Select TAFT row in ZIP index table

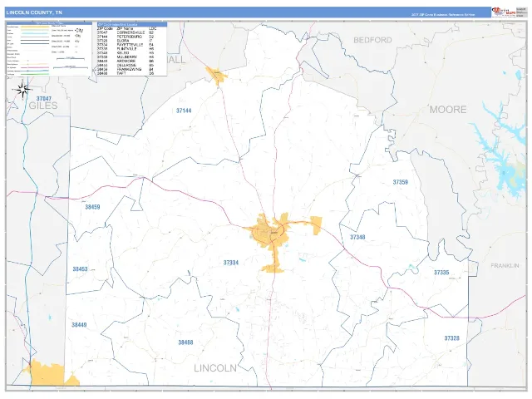[126, 73]
